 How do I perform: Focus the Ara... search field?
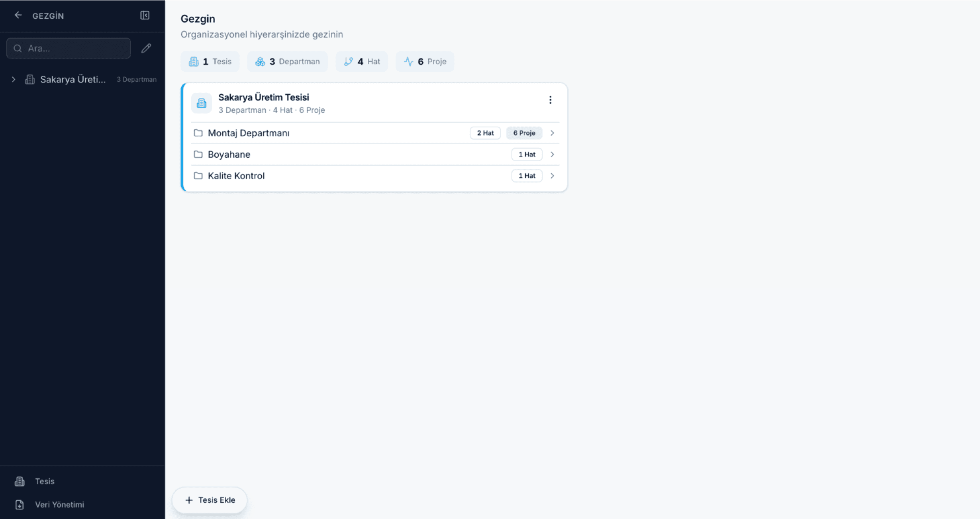pos(69,48)
